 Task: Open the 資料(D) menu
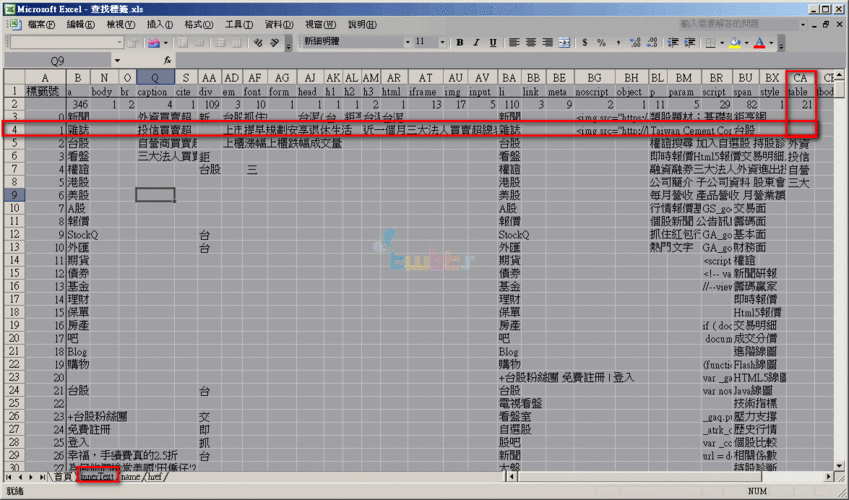(279, 24)
